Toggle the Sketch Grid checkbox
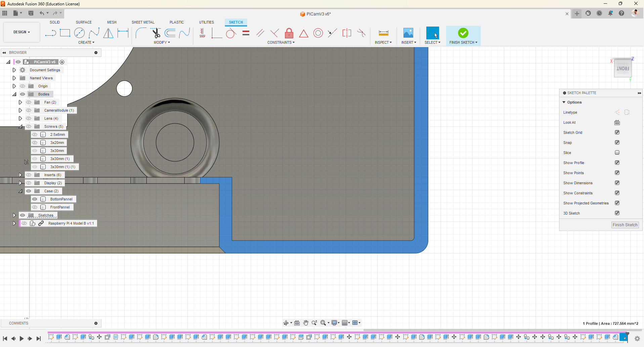The height and width of the screenshot is (347, 644). [617, 132]
